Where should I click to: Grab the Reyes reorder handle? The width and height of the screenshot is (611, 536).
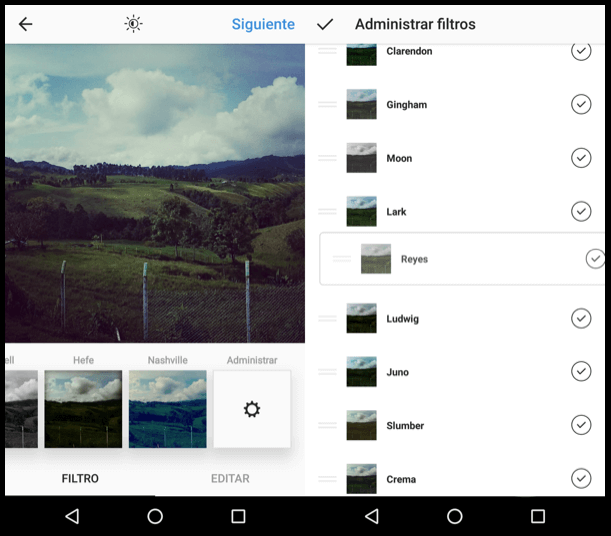[x=342, y=259]
